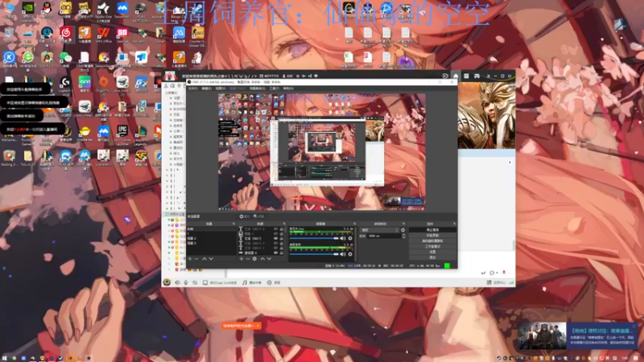Mute the second mixer channel speaker icon
644x362 pixels.
tap(343, 254)
